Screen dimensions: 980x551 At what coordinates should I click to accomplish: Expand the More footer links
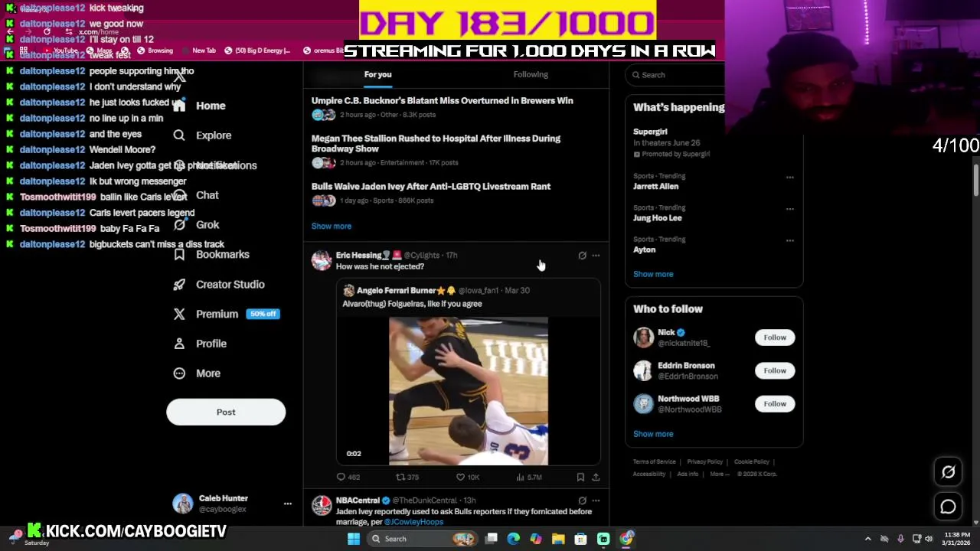tap(720, 474)
